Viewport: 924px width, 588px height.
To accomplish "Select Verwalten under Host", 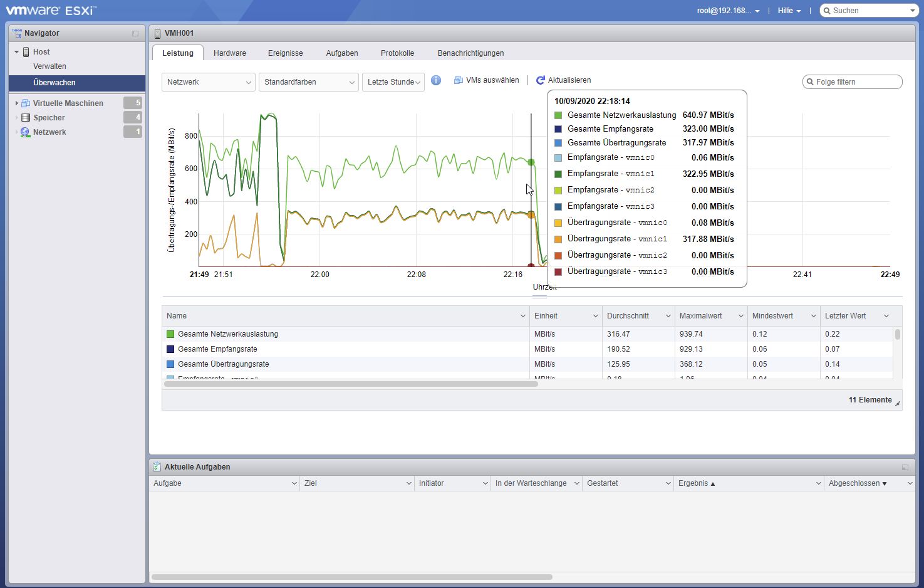I will (49, 66).
